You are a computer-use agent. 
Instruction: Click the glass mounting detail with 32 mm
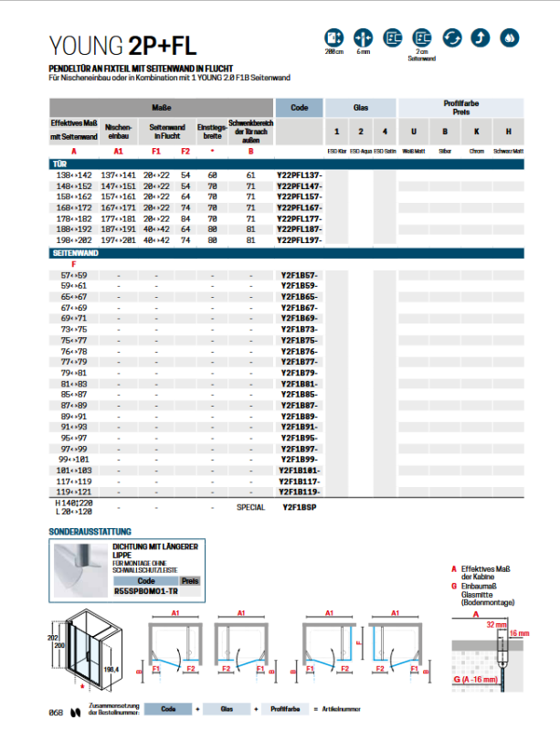tap(488, 653)
